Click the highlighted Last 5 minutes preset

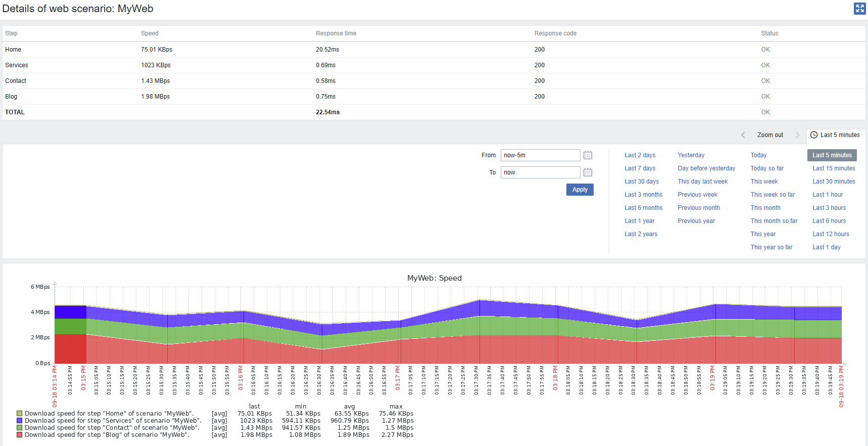tap(832, 155)
